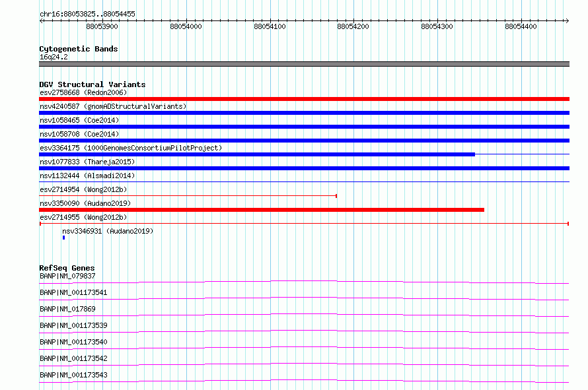Viewport: 588px width, 390px height.
Task: Click the magenta BANP|NM_001173541 transcript line
Action: [x=304, y=298]
